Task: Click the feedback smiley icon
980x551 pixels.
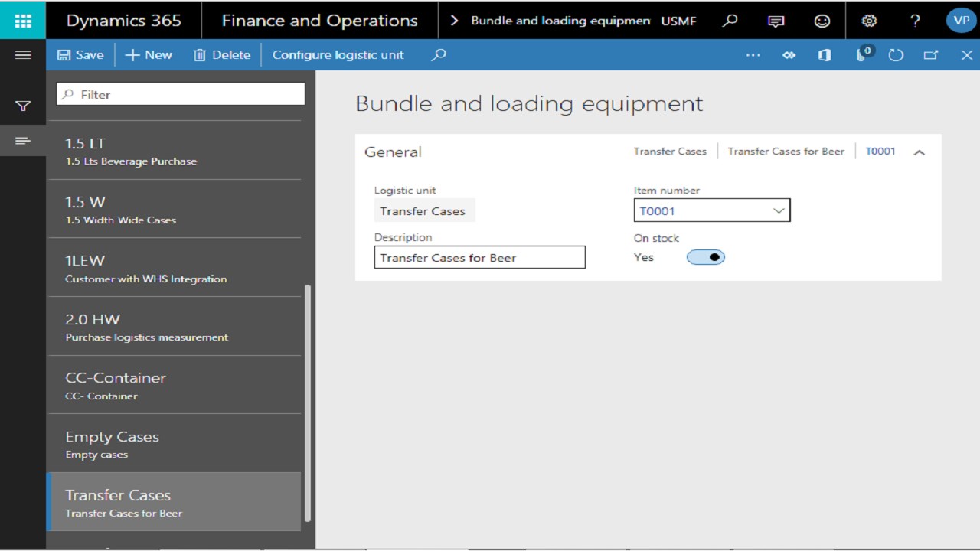Action: click(x=822, y=21)
